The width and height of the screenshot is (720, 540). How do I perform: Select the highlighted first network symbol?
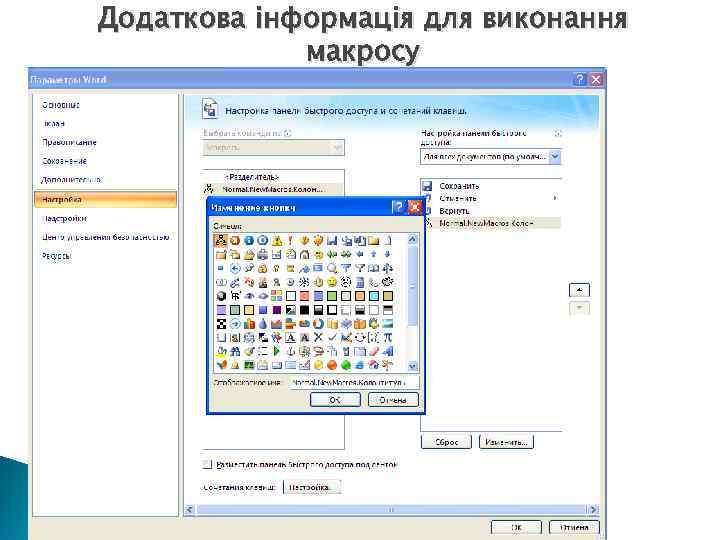[221, 240]
